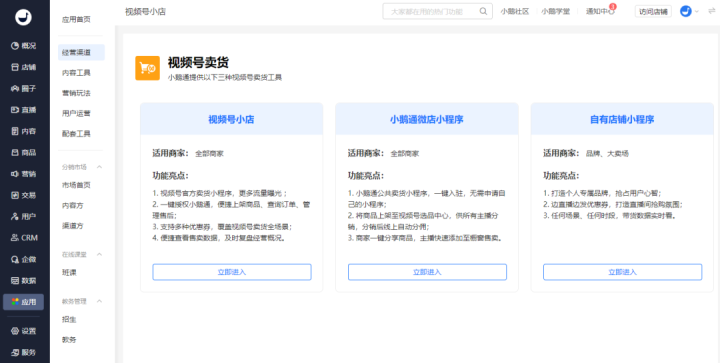Go to 应用首页

[x=77, y=20]
